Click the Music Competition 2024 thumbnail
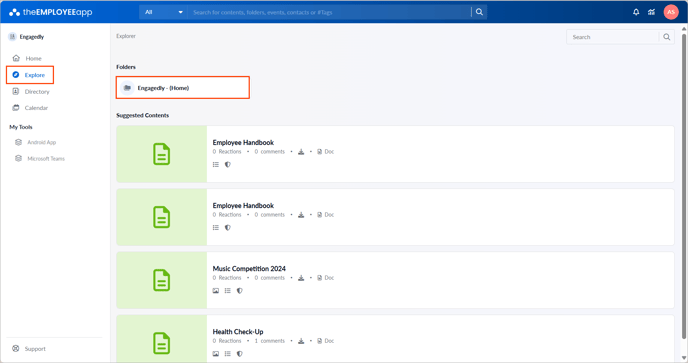 pos(161,280)
